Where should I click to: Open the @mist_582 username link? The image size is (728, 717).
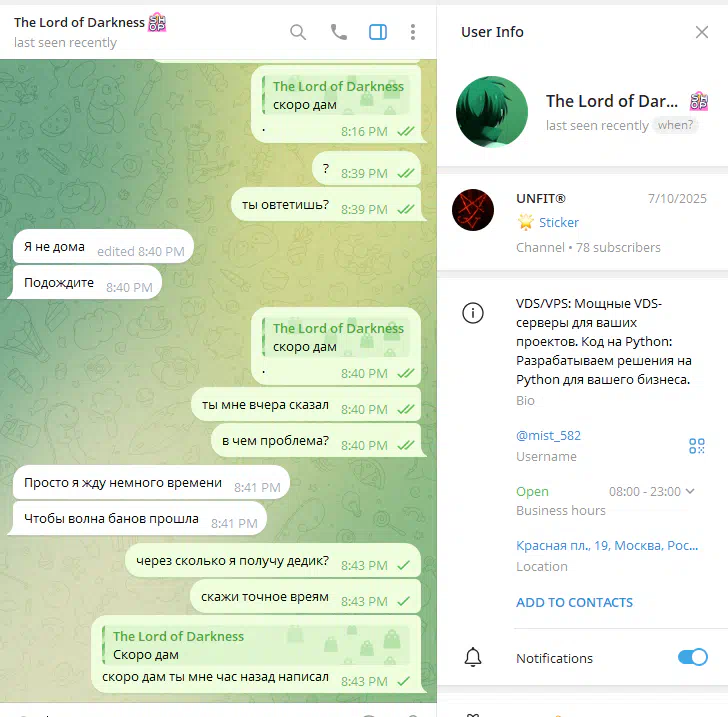coord(548,436)
